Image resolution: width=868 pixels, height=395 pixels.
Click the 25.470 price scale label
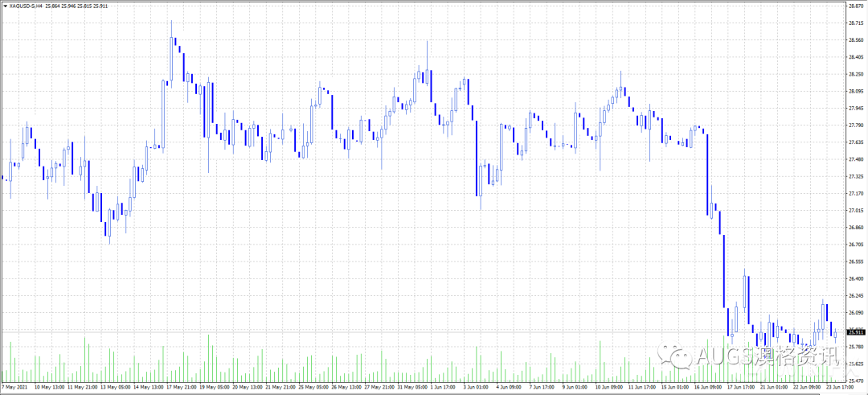click(856, 381)
